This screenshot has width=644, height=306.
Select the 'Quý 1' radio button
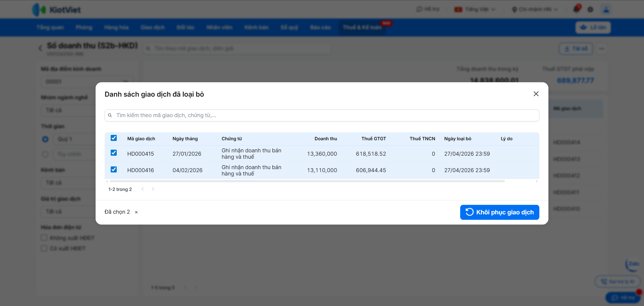(x=45, y=139)
